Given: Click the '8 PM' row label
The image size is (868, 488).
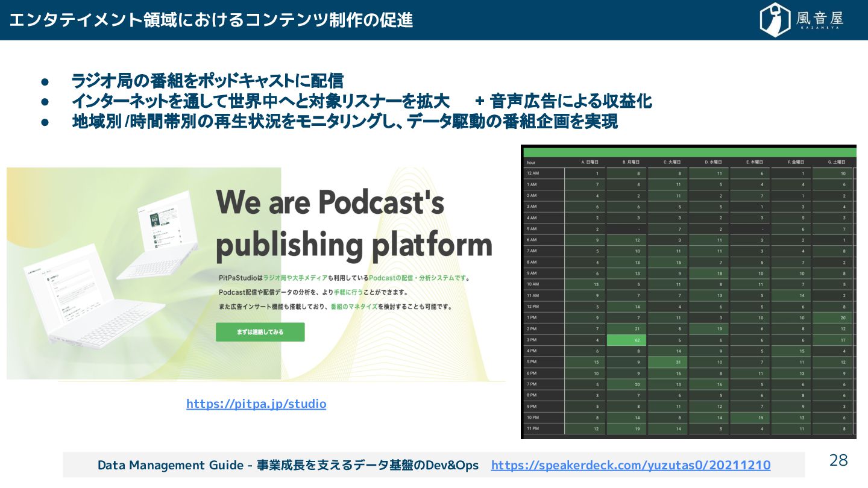Looking at the screenshot, I should [x=532, y=395].
